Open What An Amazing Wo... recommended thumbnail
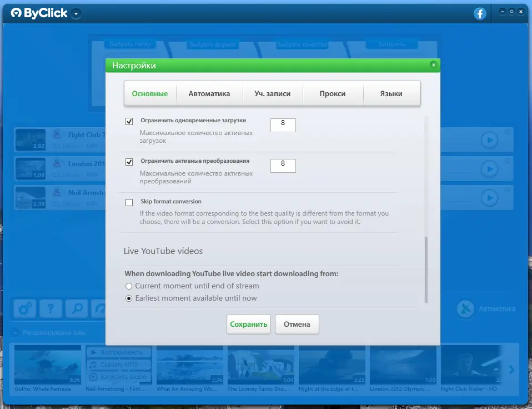The width and height of the screenshot is (532, 409). 190,365
